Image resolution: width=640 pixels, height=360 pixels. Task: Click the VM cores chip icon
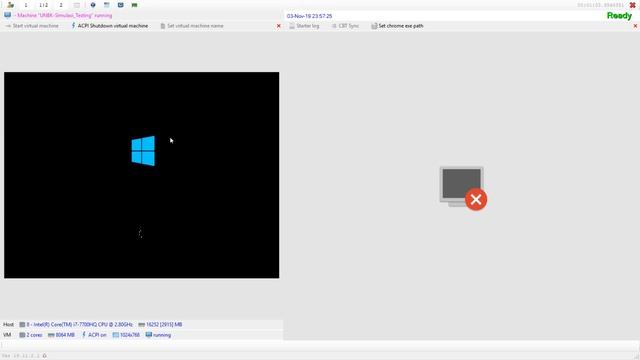click(22, 335)
